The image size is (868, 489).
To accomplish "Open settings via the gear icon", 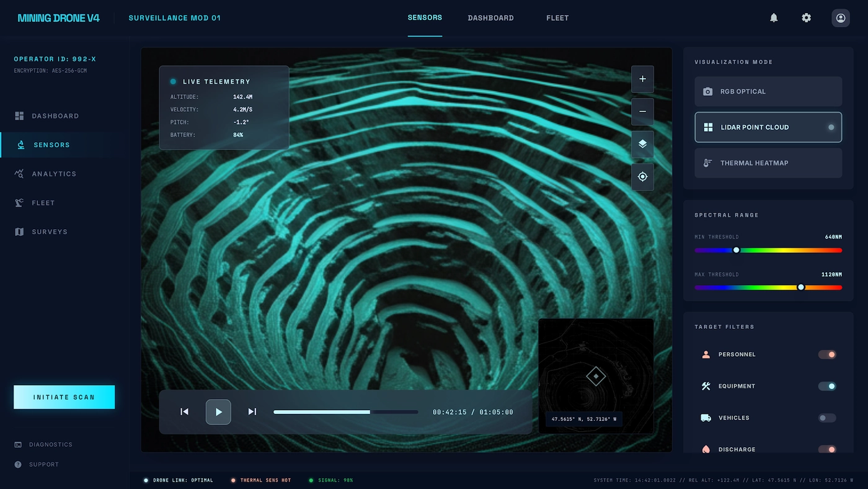I will click(x=806, y=18).
